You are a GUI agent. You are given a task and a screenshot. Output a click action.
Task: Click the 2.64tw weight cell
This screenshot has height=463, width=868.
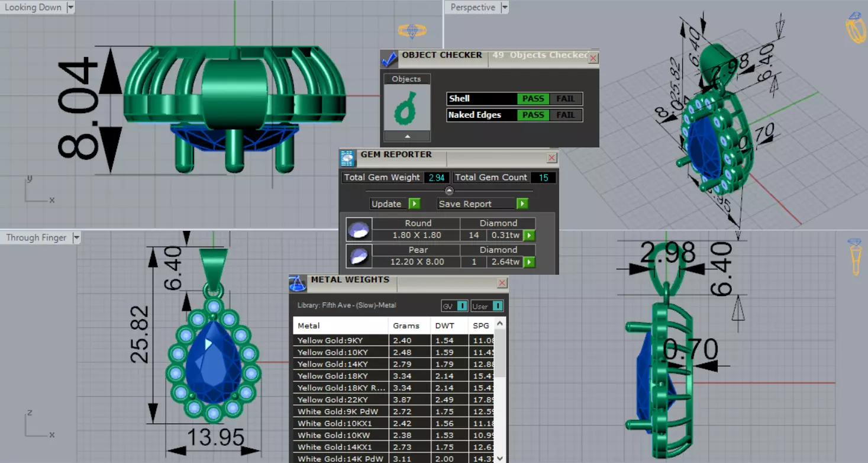click(x=506, y=262)
